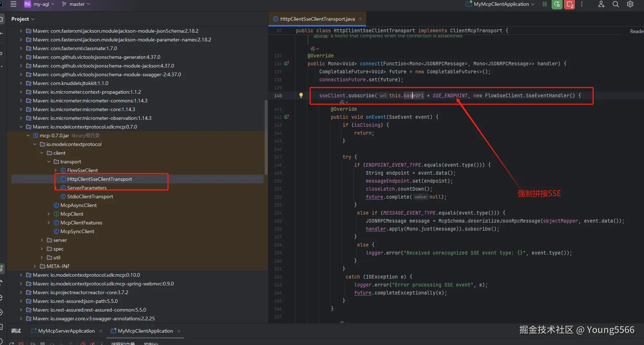Open Search Everywhere magnifier icon
This screenshot has height=345, width=644.
[616, 4]
